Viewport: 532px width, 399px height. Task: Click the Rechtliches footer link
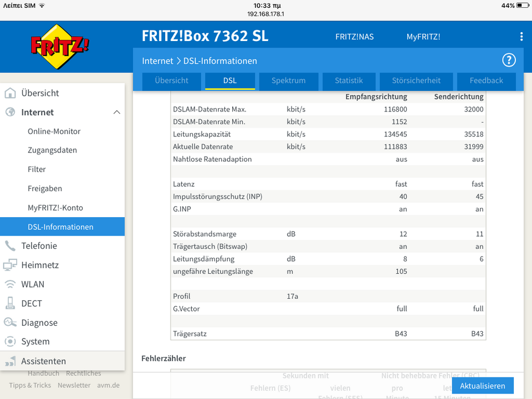click(84, 373)
